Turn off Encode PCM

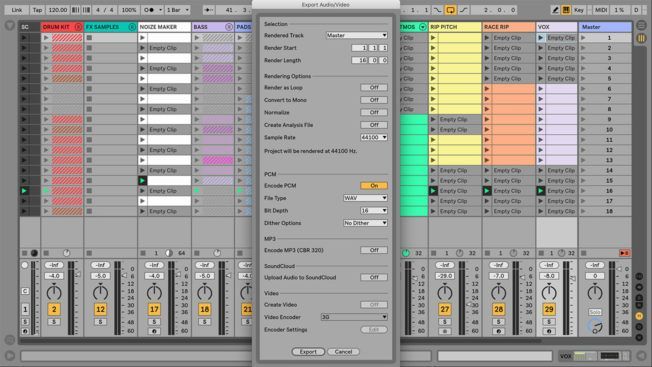pyautogui.click(x=374, y=186)
